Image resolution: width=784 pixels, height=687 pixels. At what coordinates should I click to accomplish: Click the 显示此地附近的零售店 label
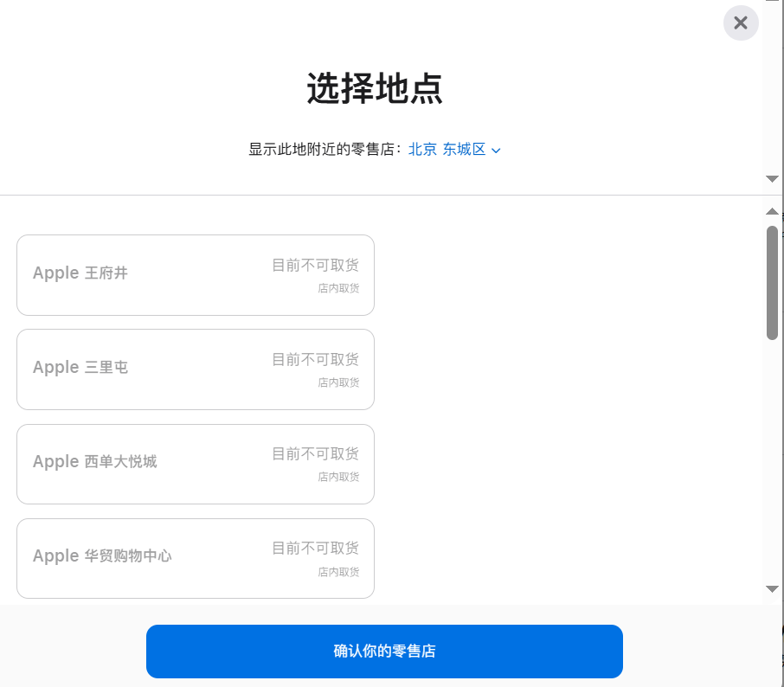point(325,150)
